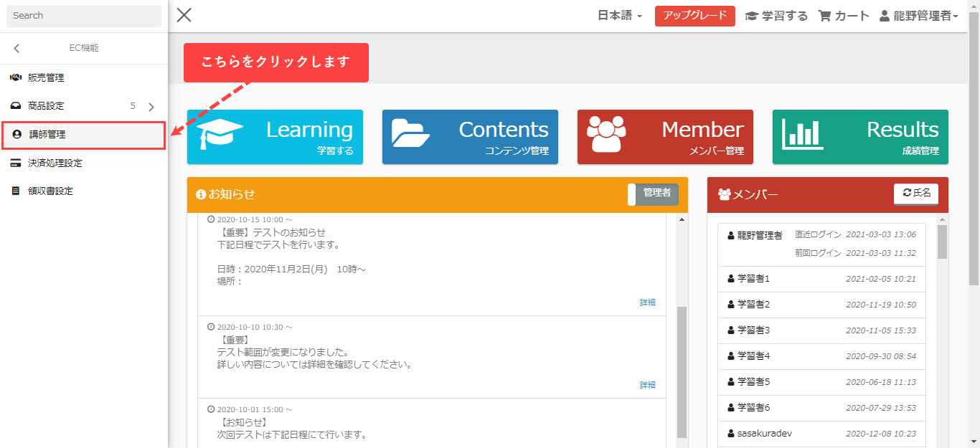Viewport: 980px width, 448px height.
Task: Toggle member display with the 氏名 button
Action: (x=916, y=194)
